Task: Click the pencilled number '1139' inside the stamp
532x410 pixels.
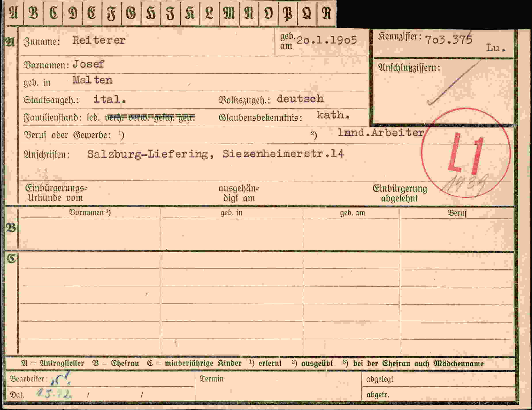Action: [x=465, y=185]
